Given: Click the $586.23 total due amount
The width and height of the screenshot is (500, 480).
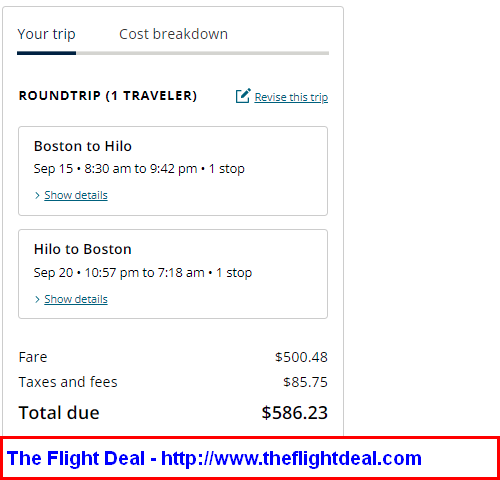Looking at the screenshot, I should pyautogui.click(x=295, y=413).
